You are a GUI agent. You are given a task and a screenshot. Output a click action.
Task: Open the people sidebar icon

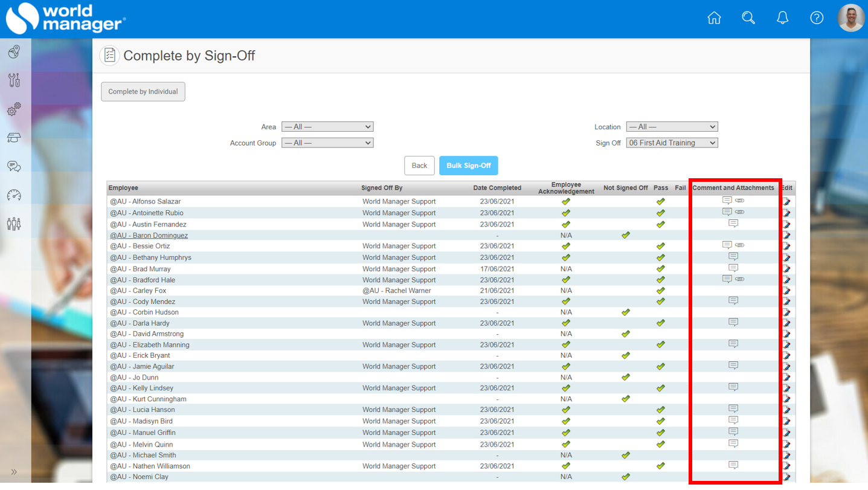14,224
